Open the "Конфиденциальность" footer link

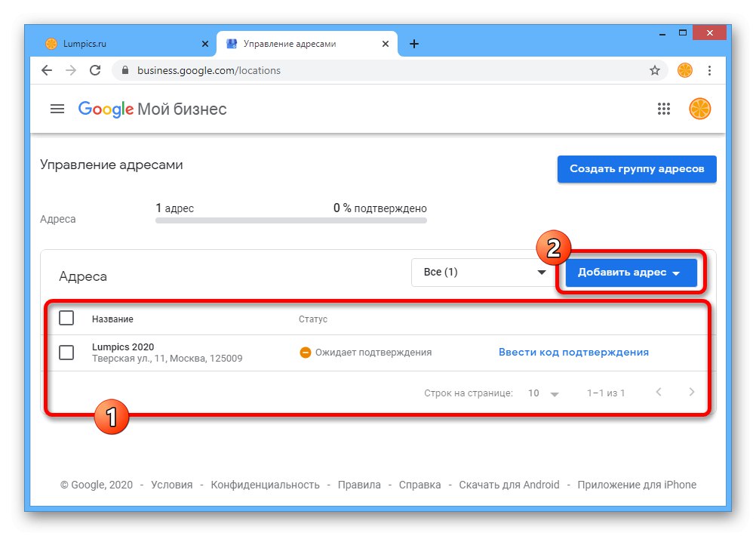(265, 485)
